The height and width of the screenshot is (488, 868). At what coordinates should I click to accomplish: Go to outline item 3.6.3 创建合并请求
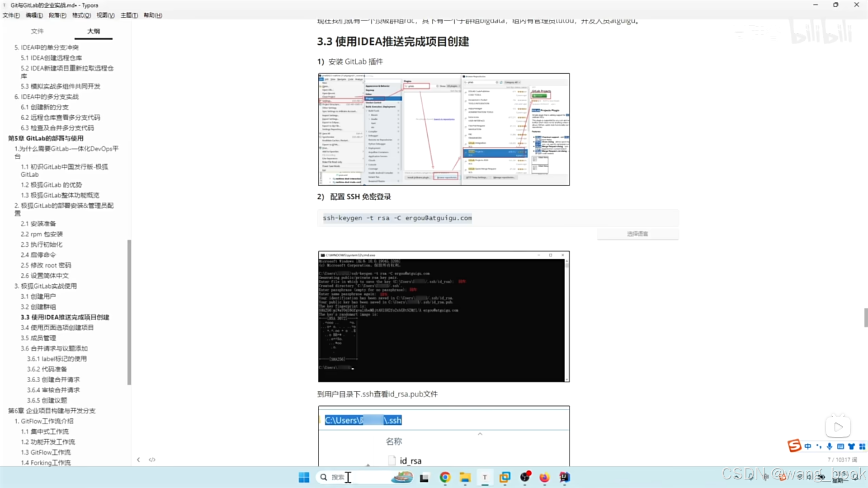[53, 380]
